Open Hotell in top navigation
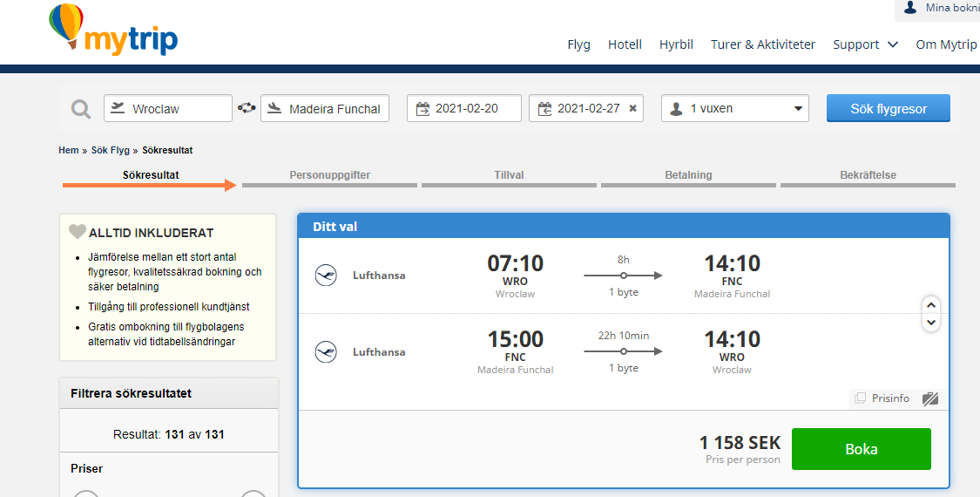Screen dimensions: 980x497 click(625, 44)
